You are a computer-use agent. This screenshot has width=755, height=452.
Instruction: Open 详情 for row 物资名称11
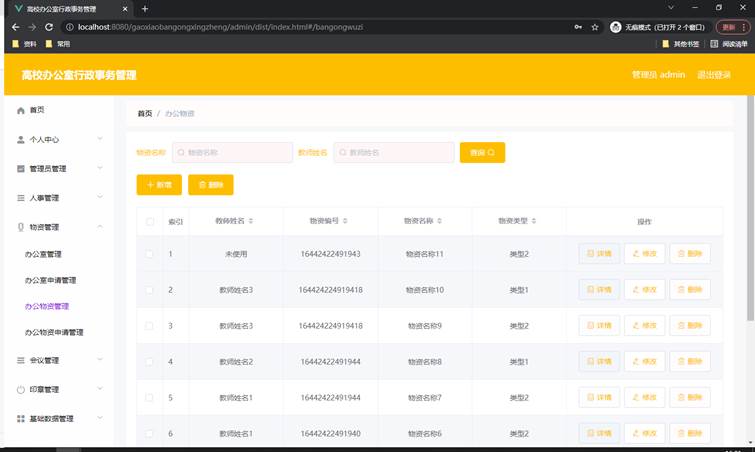[x=599, y=254]
